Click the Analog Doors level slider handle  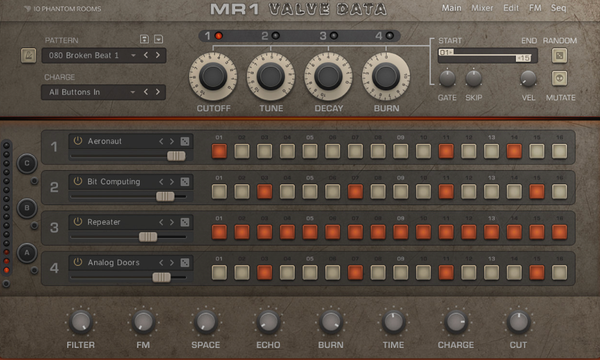tap(161, 277)
